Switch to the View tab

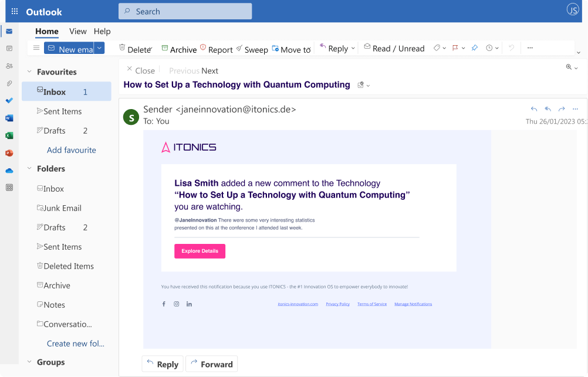(x=78, y=31)
